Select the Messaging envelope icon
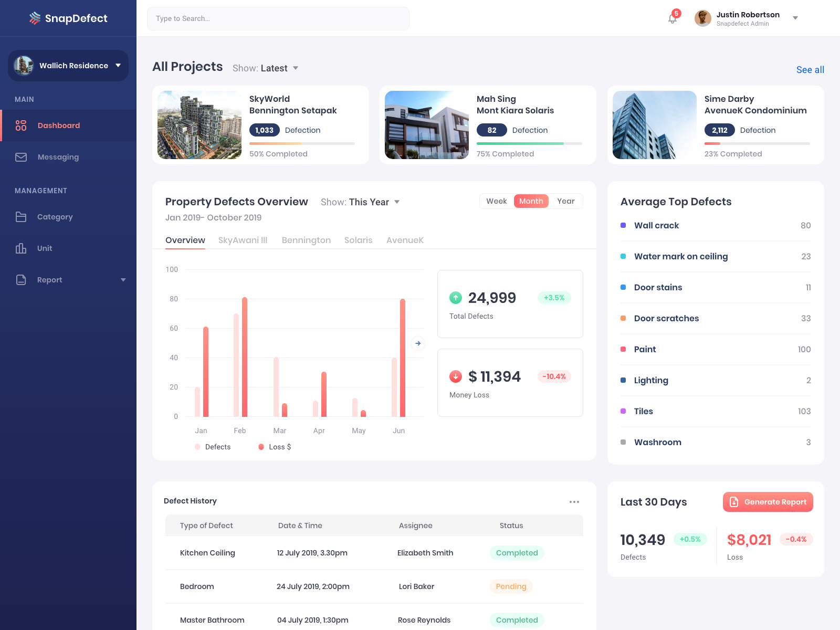 click(21, 157)
